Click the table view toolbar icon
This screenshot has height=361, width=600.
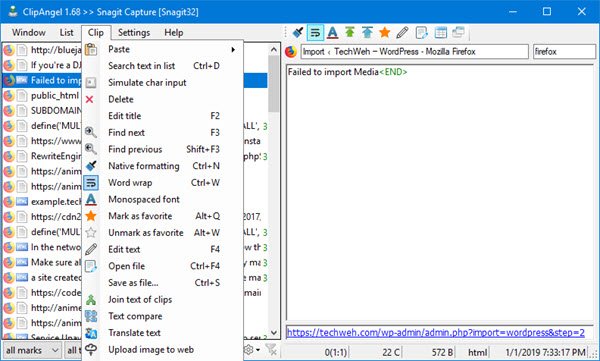click(x=440, y=33)
